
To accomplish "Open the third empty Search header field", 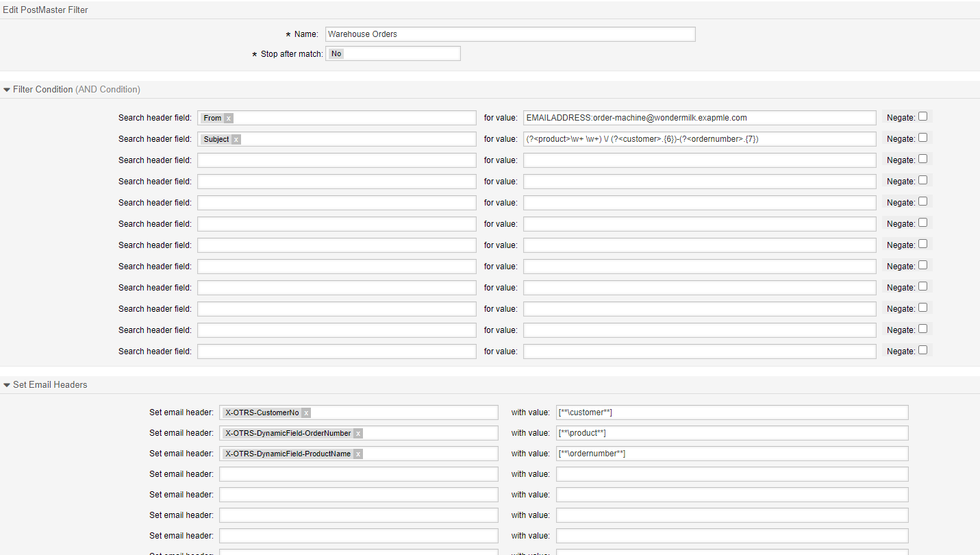I will 336,203.
